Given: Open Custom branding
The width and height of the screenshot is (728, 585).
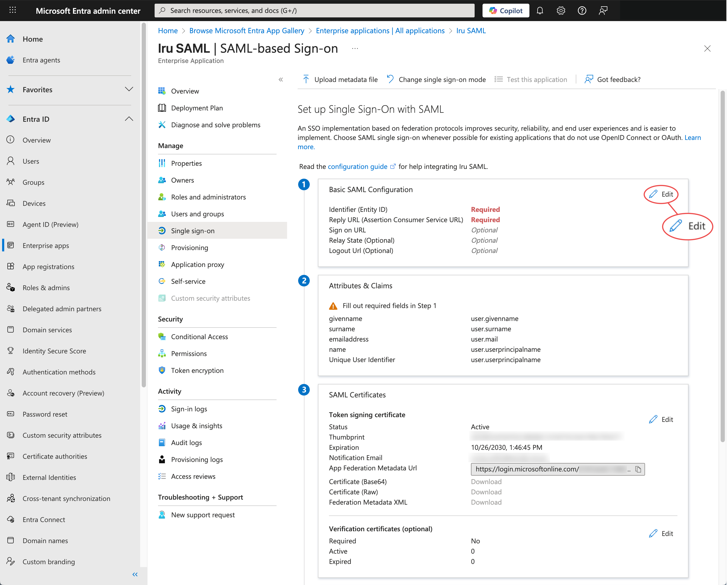Looking at the screenshot, I should (49, 562).
